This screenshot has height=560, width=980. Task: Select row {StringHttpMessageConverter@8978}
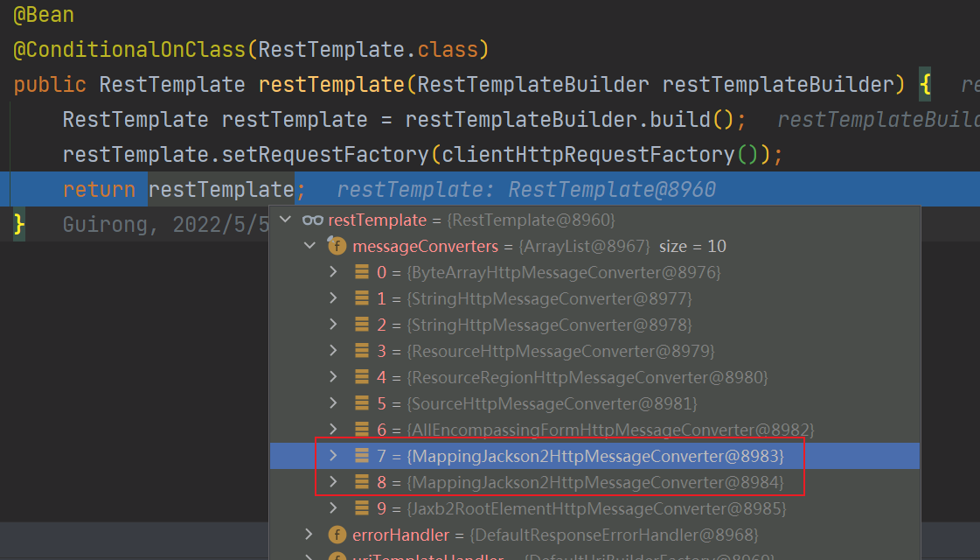click(x=594, y=325)
